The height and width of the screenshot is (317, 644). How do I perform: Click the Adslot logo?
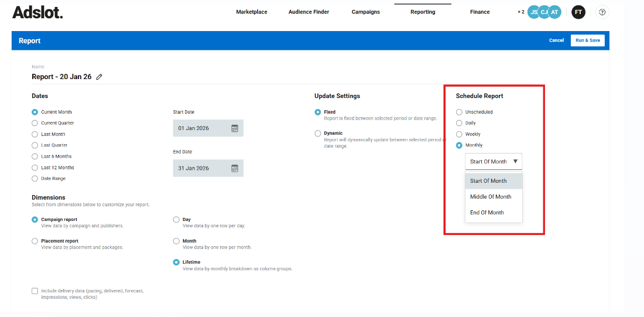pyautogui.click(x=37, y=12)
